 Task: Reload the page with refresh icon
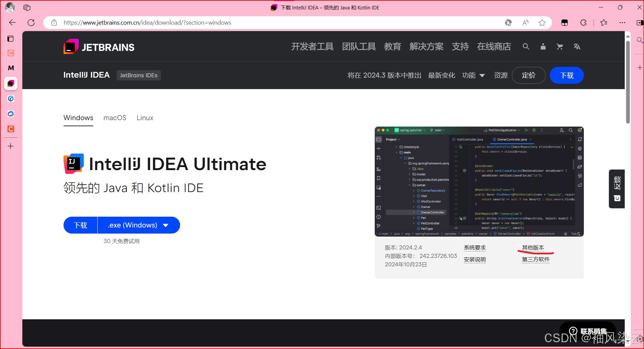click(x=31, y=23)
